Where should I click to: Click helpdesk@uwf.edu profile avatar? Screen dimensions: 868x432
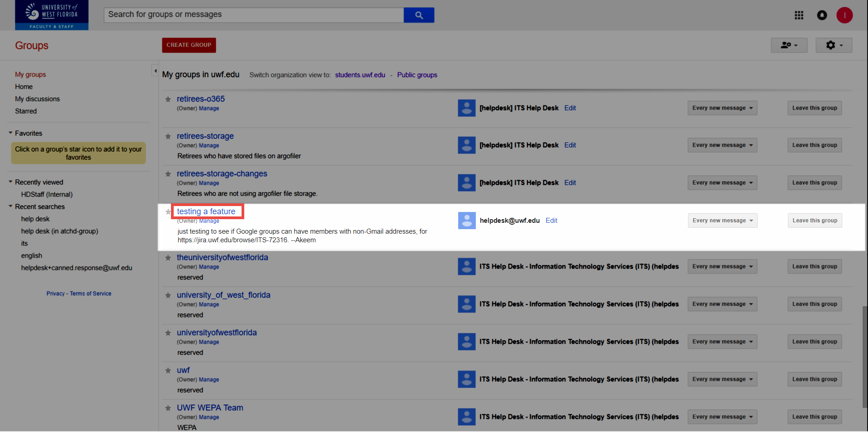(x=467, y=221)
